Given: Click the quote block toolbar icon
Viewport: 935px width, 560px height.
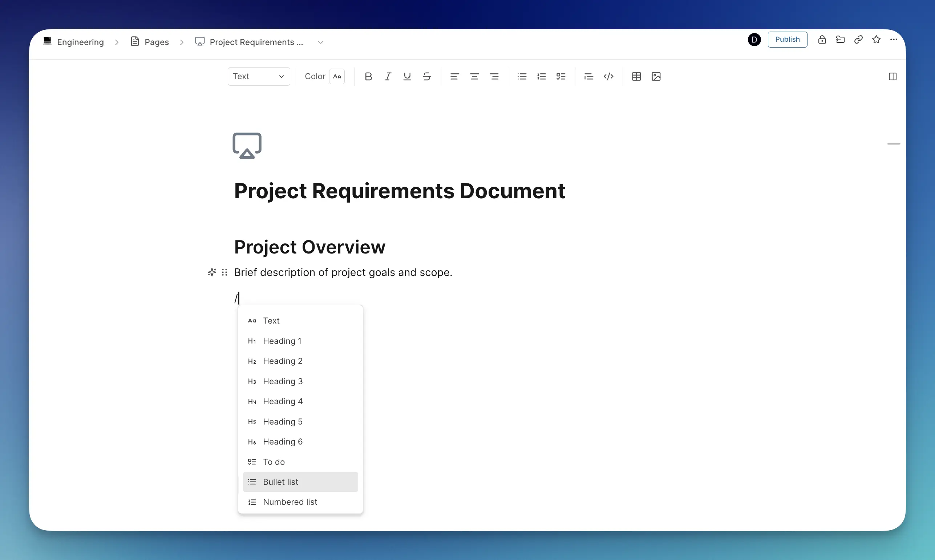Looking at the screenshot, I should [588, 77].
